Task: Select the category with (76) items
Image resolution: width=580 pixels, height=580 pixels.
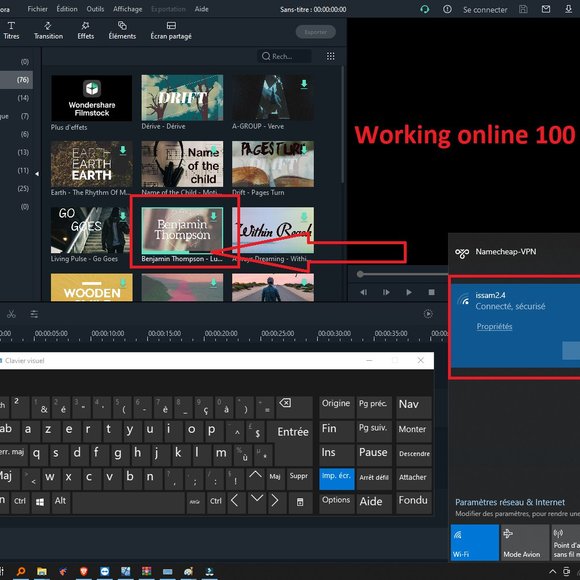Action: pos(16,80)
